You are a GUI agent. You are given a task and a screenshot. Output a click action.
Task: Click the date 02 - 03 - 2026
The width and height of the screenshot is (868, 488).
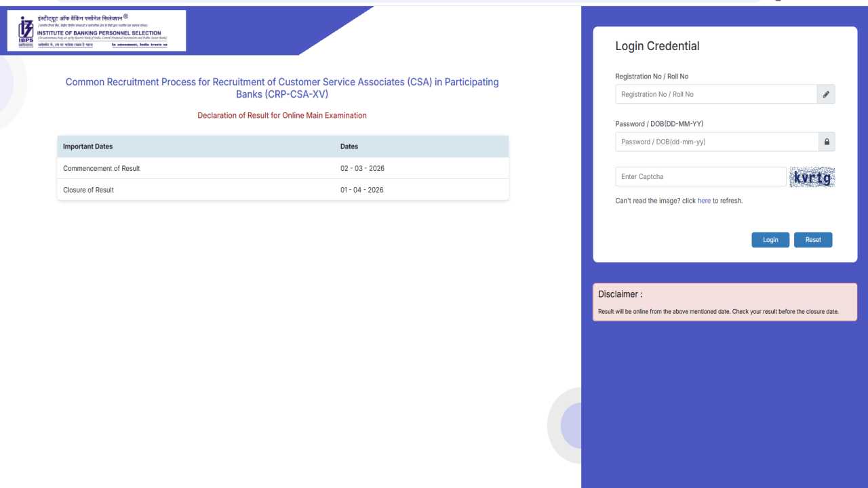tap(362, 168)
